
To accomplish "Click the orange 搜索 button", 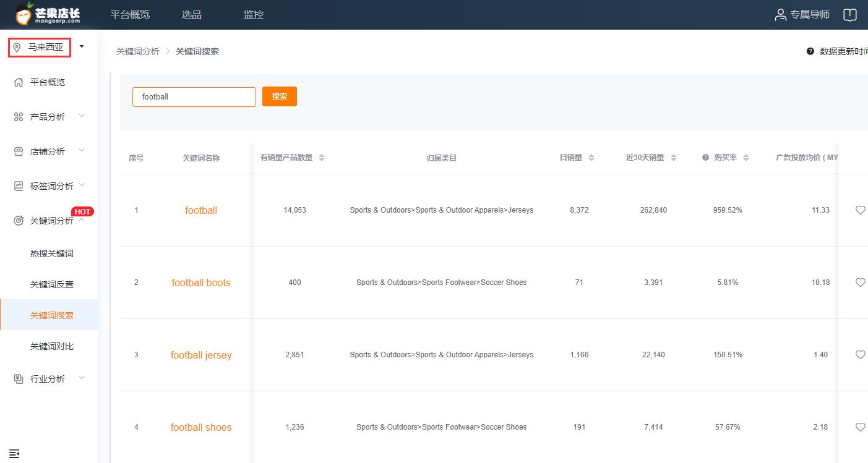I will (280, 96).
